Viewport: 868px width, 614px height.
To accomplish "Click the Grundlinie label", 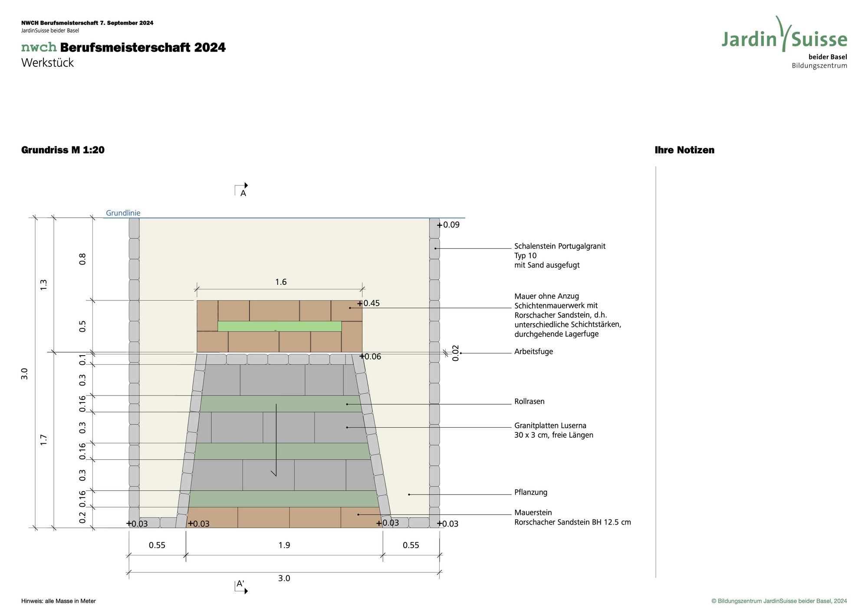I will [x=123, y=213].
